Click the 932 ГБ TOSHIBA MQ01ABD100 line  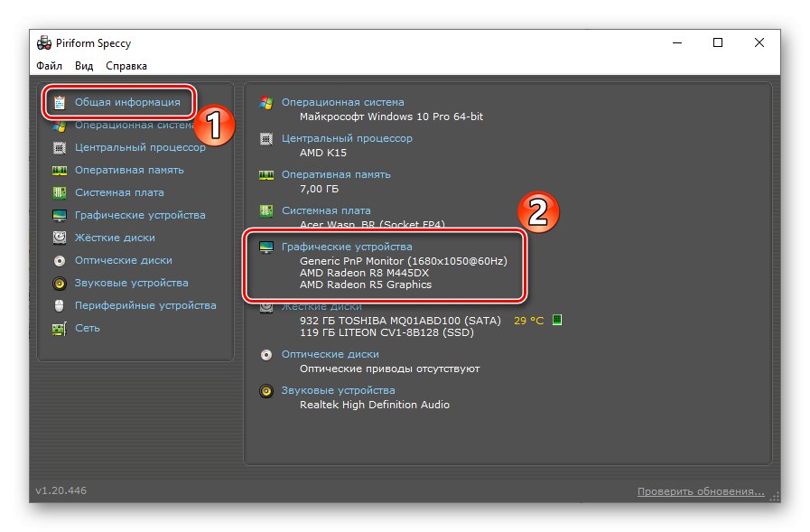(x=400, y=321)
